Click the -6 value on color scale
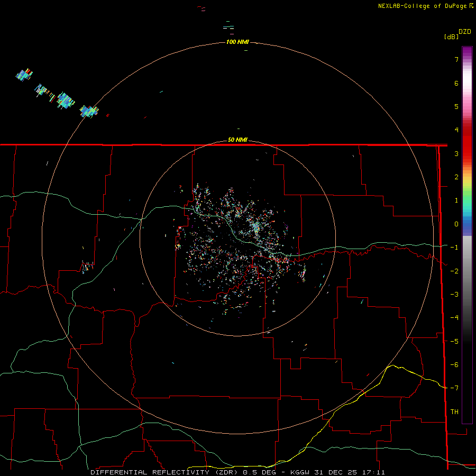 pos(454,364)
